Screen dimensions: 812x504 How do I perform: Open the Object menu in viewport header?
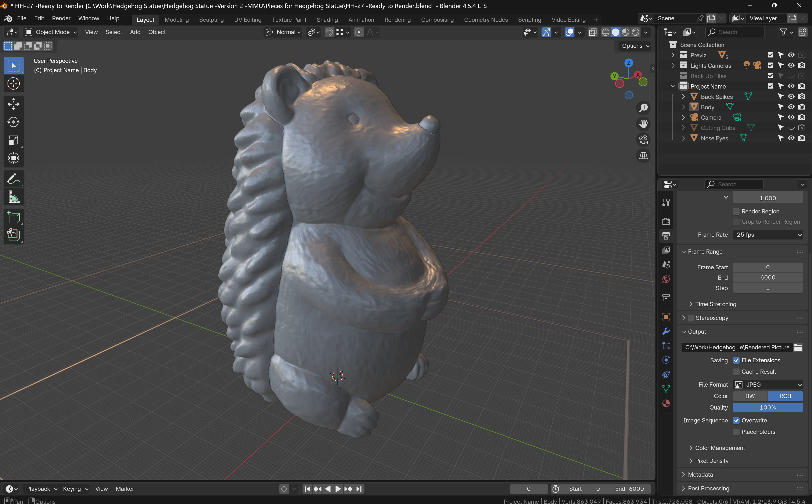(x=157, y=32)
